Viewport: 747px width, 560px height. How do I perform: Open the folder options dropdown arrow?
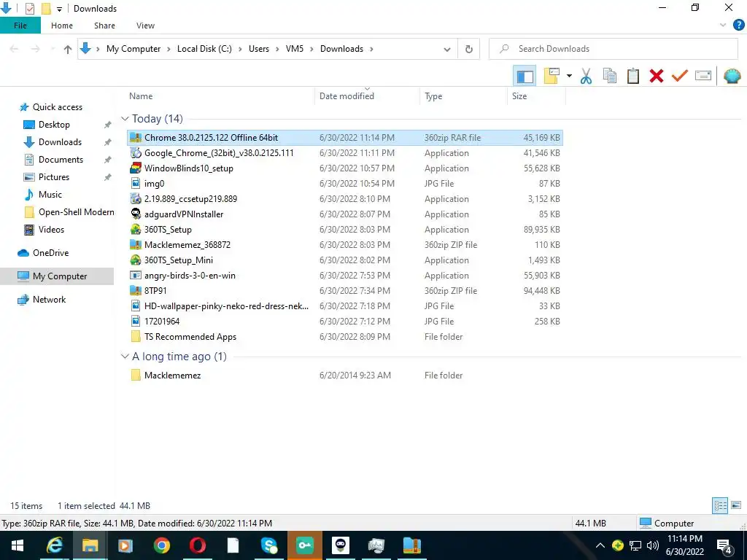click(569, 76)
